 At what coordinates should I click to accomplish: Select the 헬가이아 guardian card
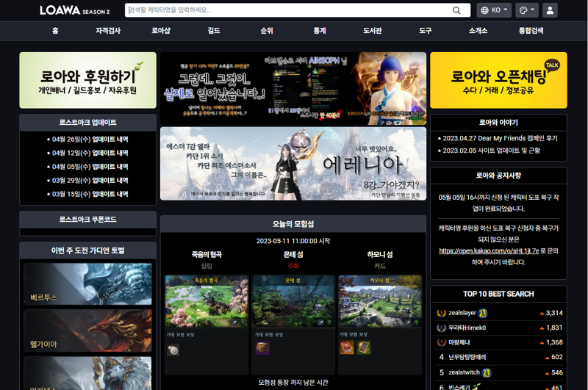tap(87, 331)
